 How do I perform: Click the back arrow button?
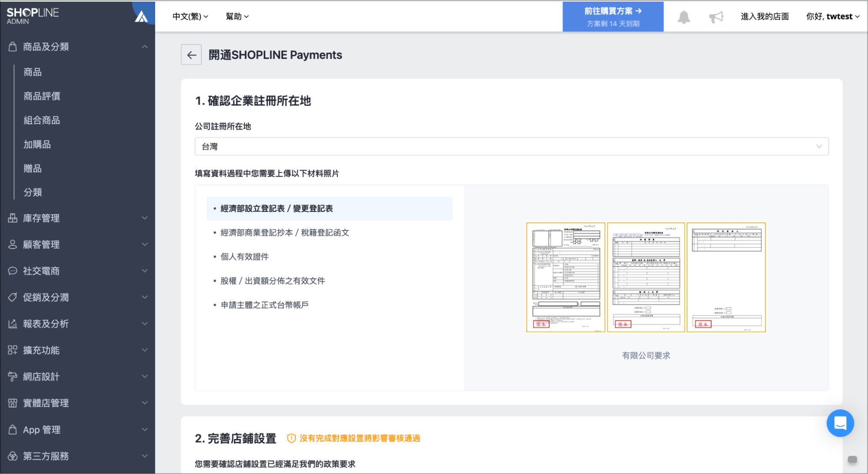tap(191, 55)
